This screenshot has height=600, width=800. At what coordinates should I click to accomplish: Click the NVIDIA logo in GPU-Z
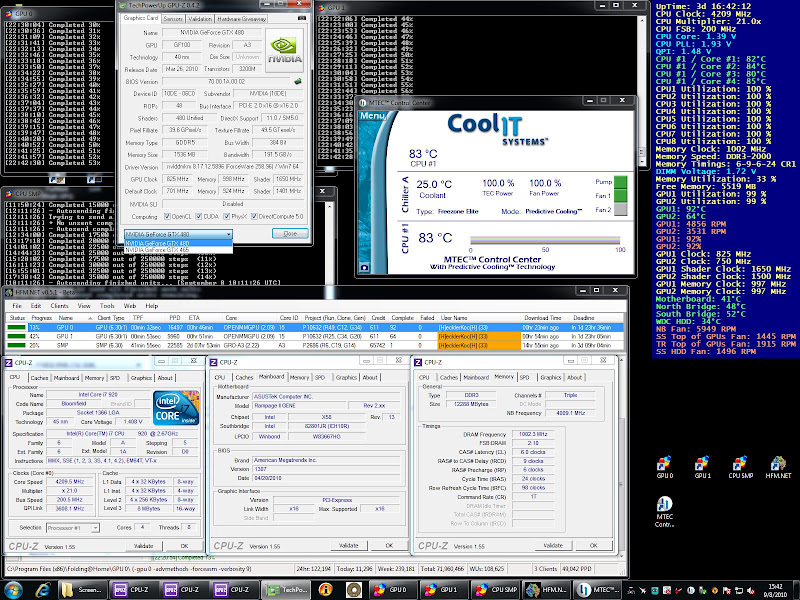click(284, 51)
